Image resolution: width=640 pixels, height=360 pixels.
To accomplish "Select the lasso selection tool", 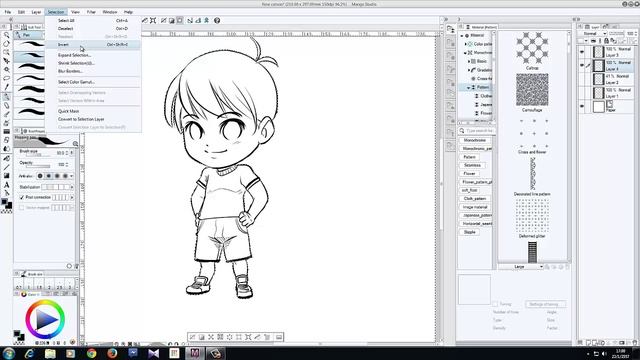I will [x=7, y=78].
